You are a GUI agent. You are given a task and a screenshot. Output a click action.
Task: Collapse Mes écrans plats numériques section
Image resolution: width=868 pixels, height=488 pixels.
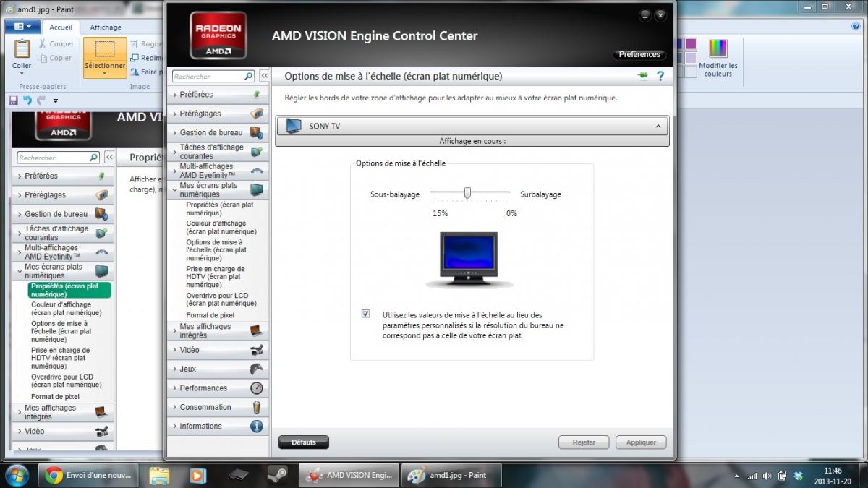pyautogui.click(x=174, y=189)
